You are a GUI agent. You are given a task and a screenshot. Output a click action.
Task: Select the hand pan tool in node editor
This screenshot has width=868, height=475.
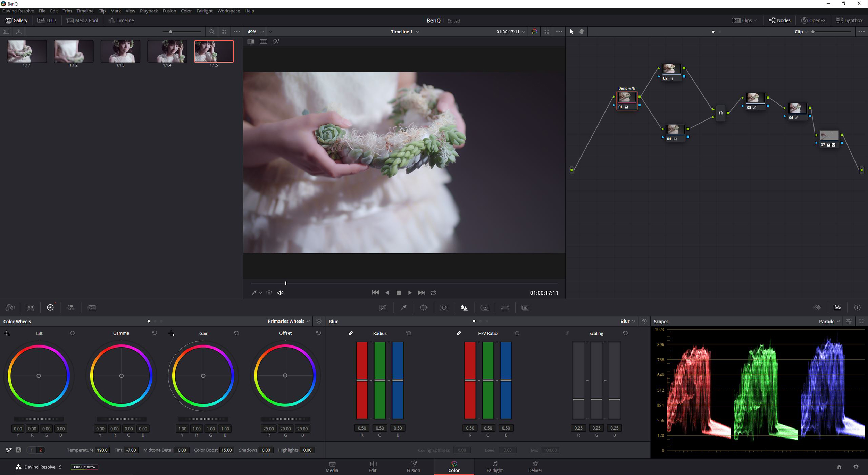pos(582,32)
